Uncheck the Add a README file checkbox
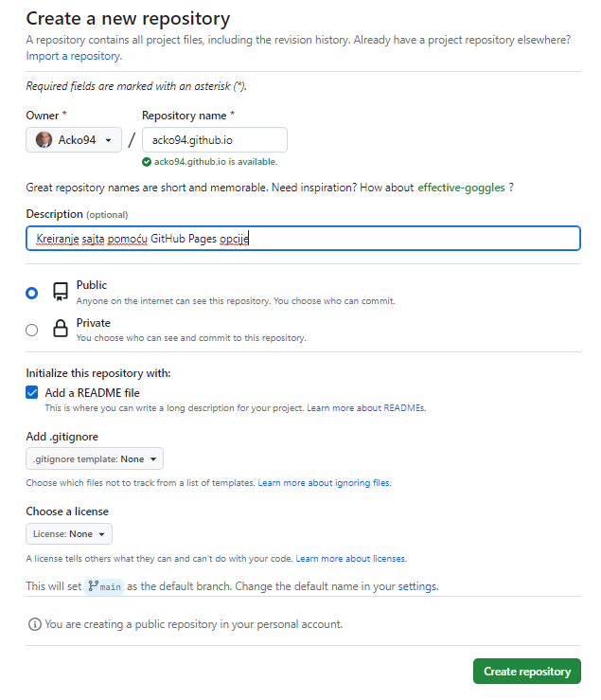The image size is (601, 700). click(x=31, y=392)
